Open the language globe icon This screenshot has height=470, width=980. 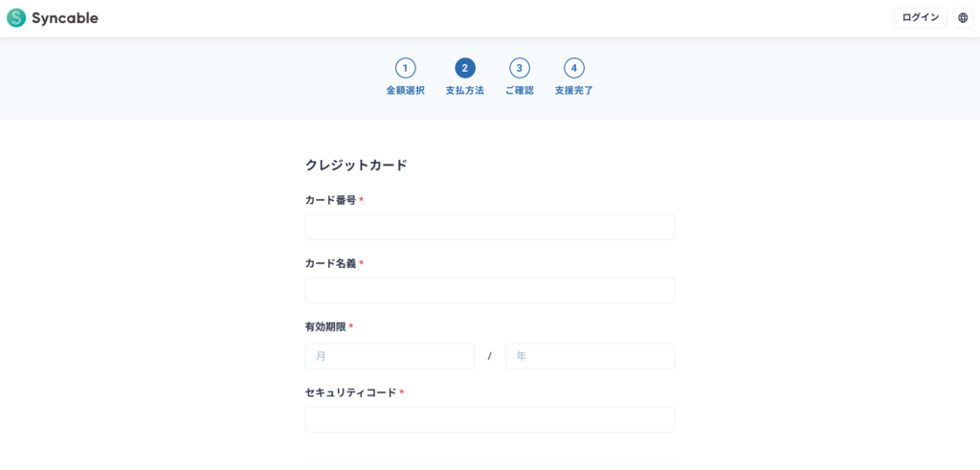[x=963, y=18]
